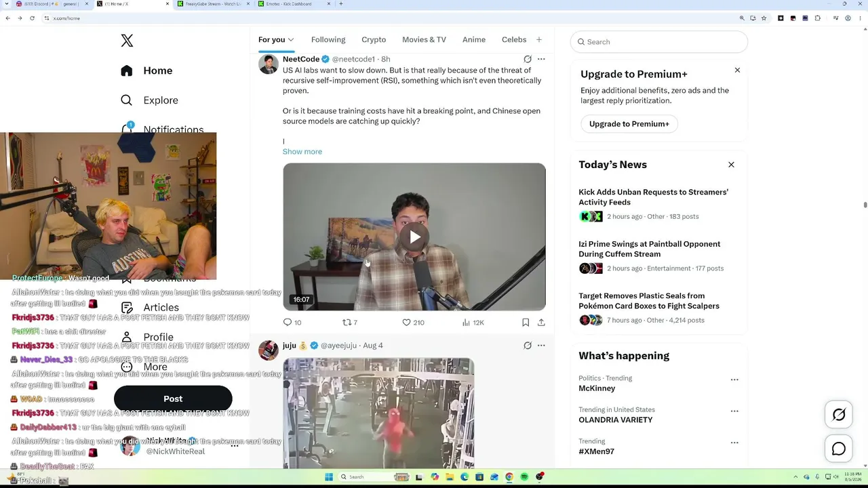The width and height of the screenshot is (868, 488).
Task: Click the Grok icon on juju's post
Action: [x=528, y=345]
